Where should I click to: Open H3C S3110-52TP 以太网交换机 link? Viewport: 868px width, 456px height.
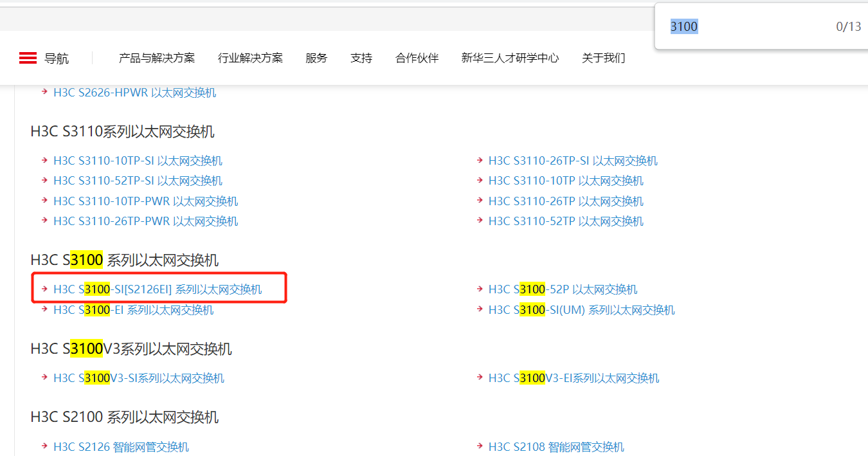pos(566,221)
